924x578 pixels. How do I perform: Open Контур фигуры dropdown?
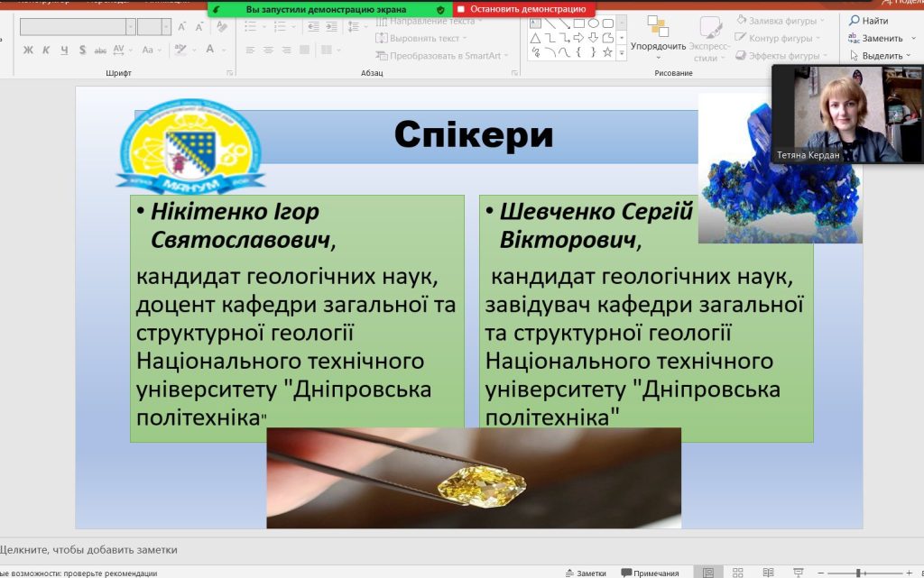[x=779, y=38]
